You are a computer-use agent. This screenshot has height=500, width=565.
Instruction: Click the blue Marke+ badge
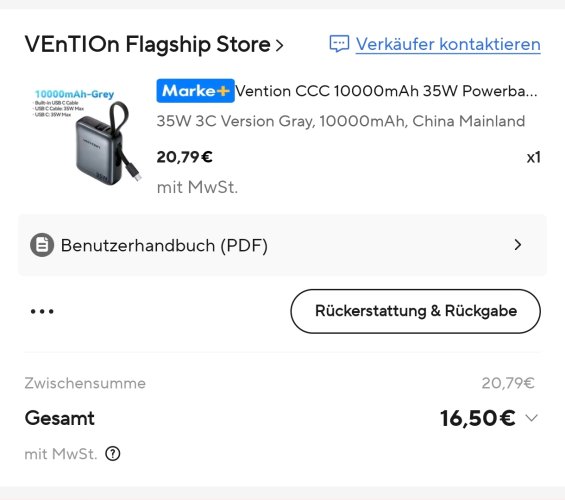click(x=195, y=91)
